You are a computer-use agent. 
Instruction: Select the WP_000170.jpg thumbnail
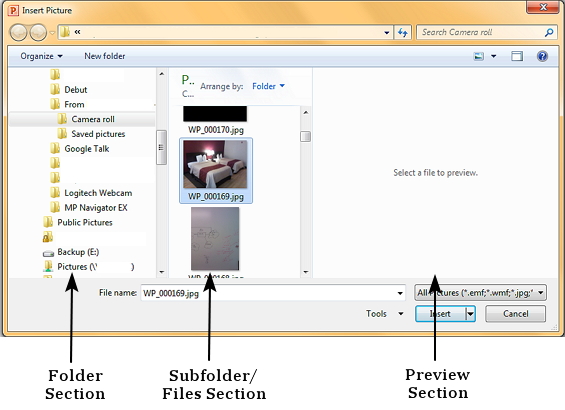click(x=215, y=114)
